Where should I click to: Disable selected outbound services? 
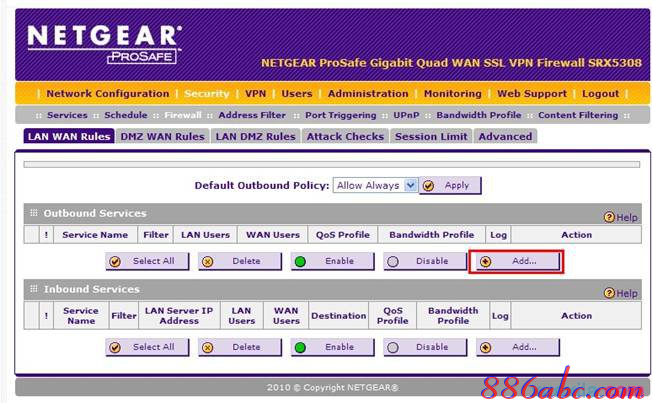click(x=425, y=261)
